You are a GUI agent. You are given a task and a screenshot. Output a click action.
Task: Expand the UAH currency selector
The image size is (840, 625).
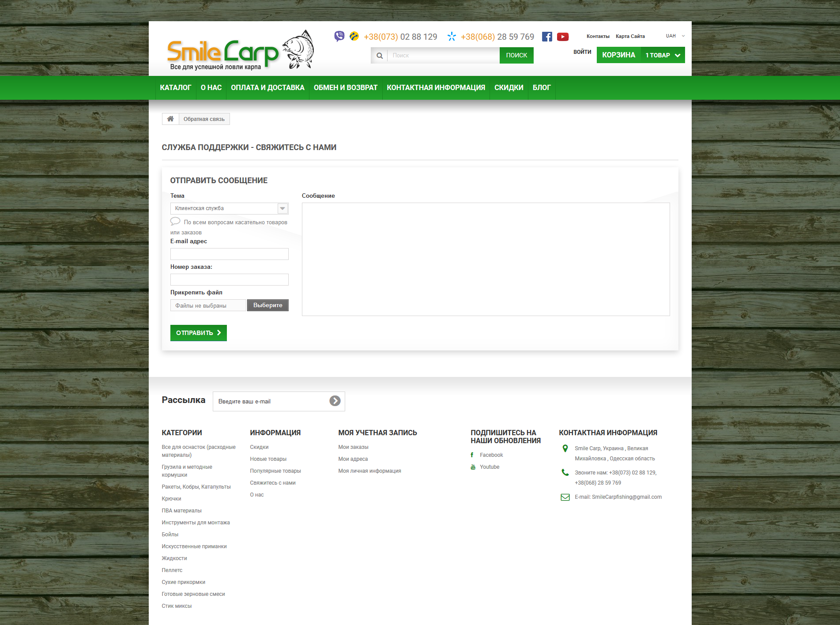tap(675, 36)
